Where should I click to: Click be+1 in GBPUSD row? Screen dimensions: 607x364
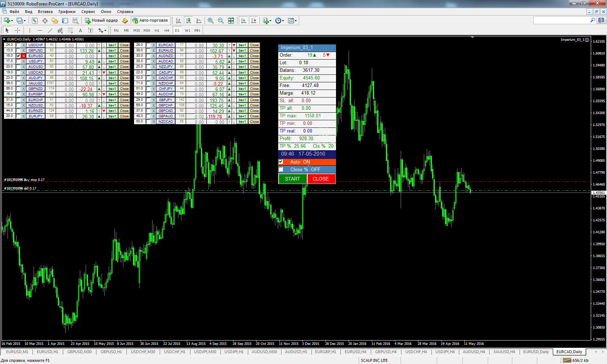[x=112, y=51]
